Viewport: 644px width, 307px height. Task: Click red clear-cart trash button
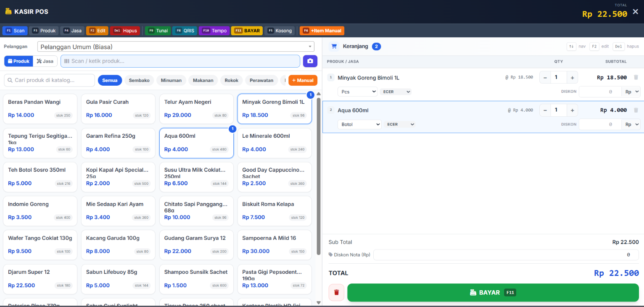[336, 292]
